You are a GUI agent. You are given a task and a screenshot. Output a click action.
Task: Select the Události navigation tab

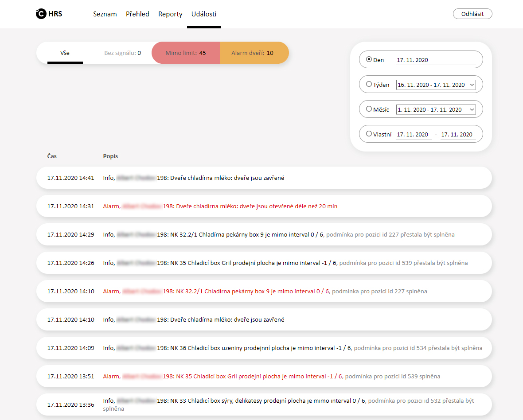pos(204,14)
